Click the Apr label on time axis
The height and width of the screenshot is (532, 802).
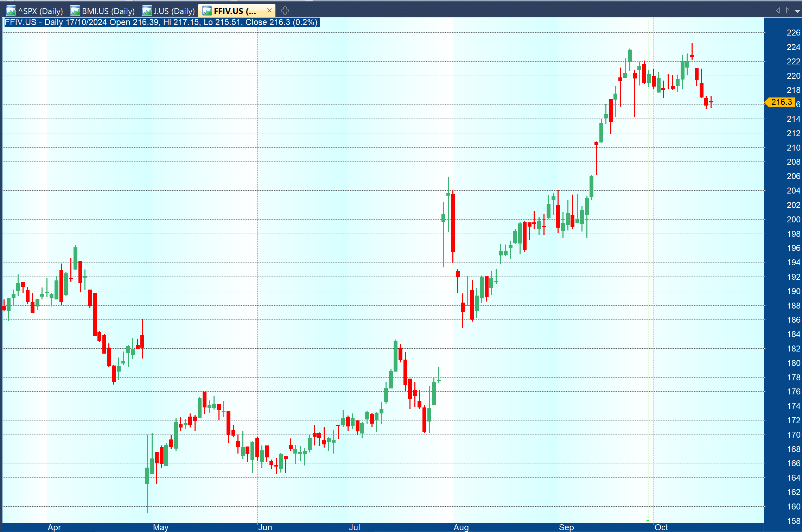[x=55, y=527]
